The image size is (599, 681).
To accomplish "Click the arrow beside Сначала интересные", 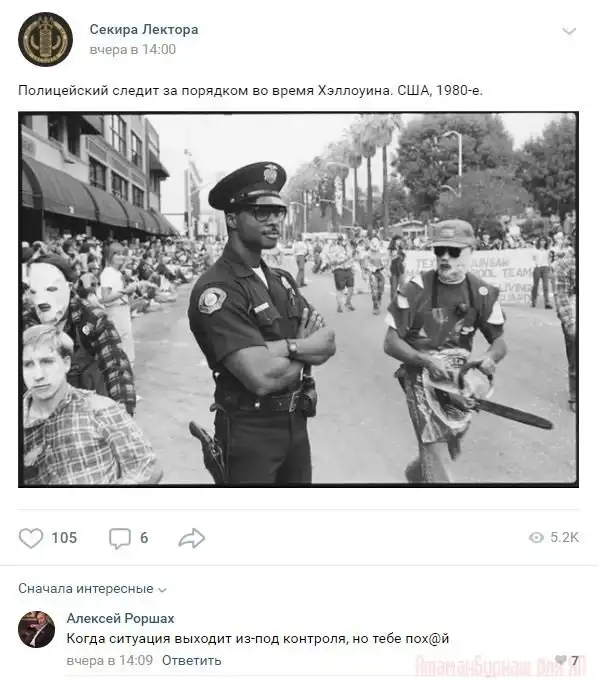I will point(162,590).
